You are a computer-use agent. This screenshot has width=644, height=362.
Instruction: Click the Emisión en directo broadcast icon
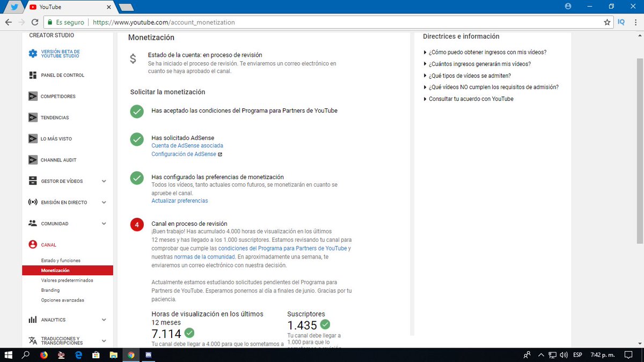(33, 203)
